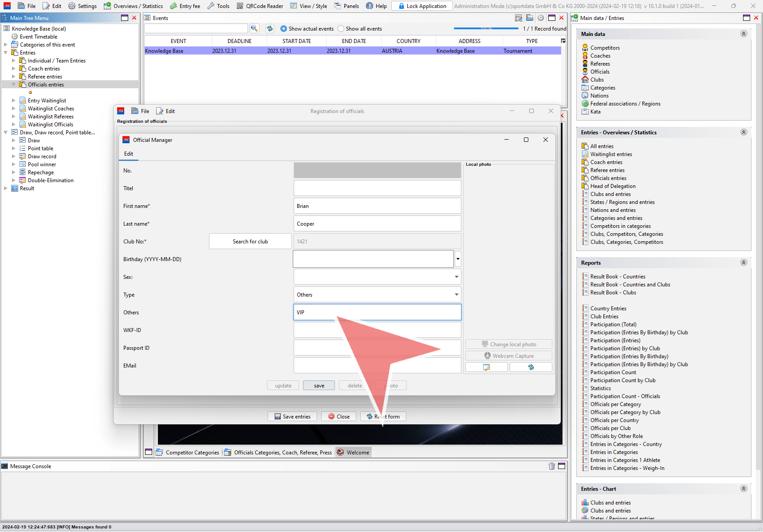Open the QRCode Reader tool

coord(260,6)
